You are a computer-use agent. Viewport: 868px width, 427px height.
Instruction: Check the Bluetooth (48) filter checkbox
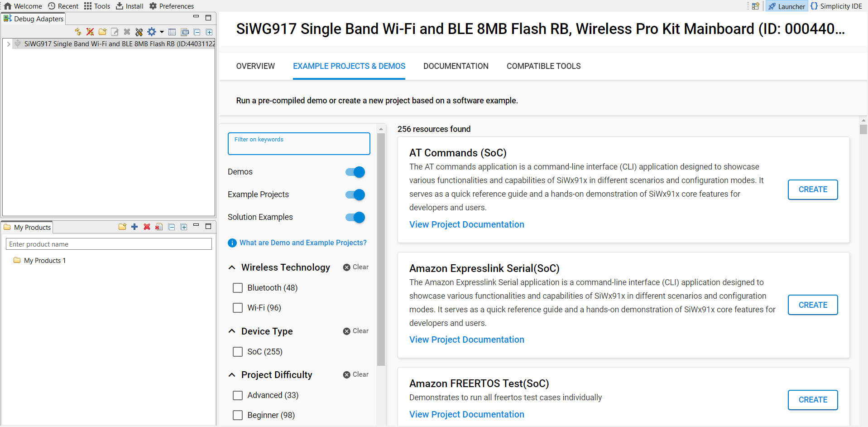(x=238, y=288)
